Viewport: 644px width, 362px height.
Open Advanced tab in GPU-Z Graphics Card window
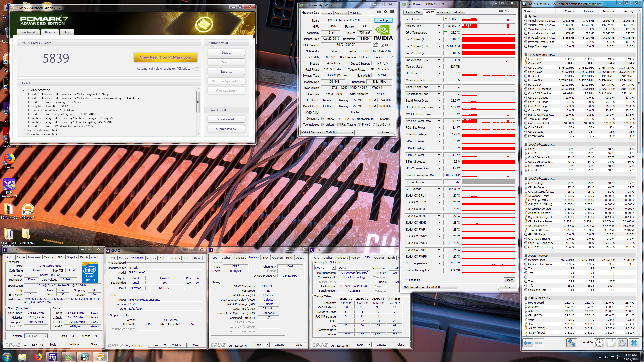point(341,13)
